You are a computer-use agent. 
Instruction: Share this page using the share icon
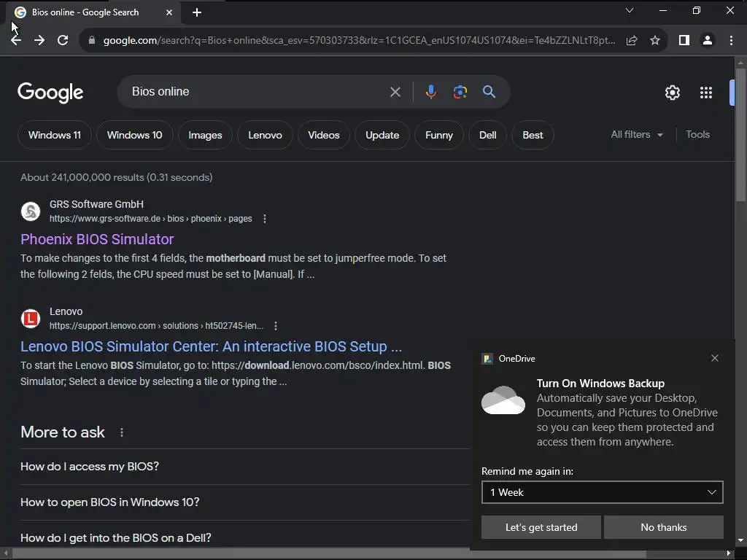(632, 41)
